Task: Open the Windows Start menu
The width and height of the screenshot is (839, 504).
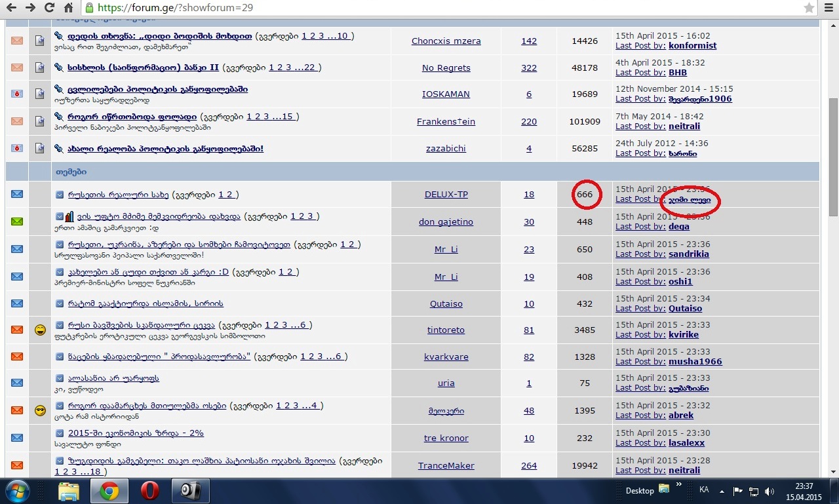Action: tap(17, 490)
